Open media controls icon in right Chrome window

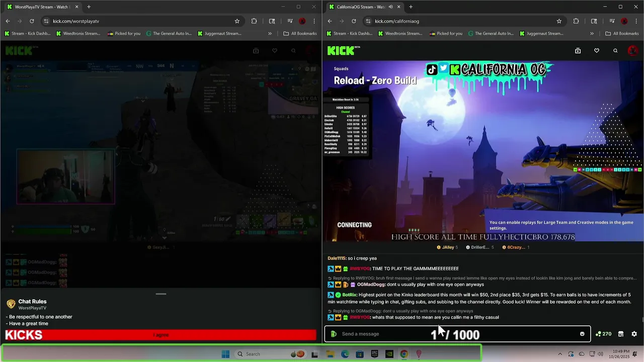(x=612, y=21)
